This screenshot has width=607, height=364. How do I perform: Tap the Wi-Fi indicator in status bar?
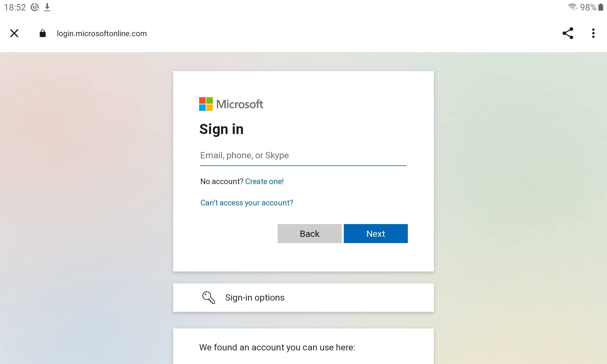[573, 7]
